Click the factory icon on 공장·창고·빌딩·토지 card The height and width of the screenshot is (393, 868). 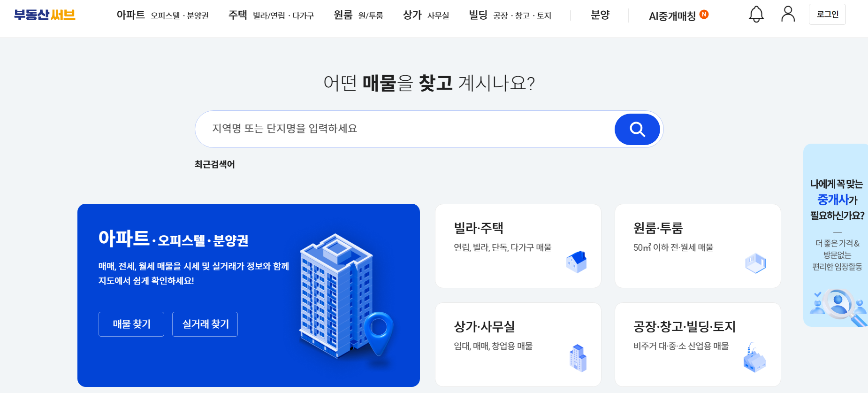754,360
